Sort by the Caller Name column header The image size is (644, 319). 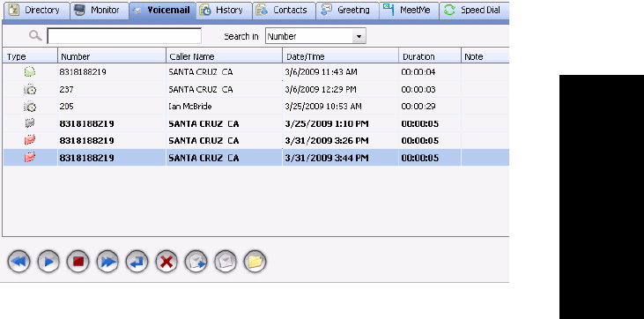point(224,56)
